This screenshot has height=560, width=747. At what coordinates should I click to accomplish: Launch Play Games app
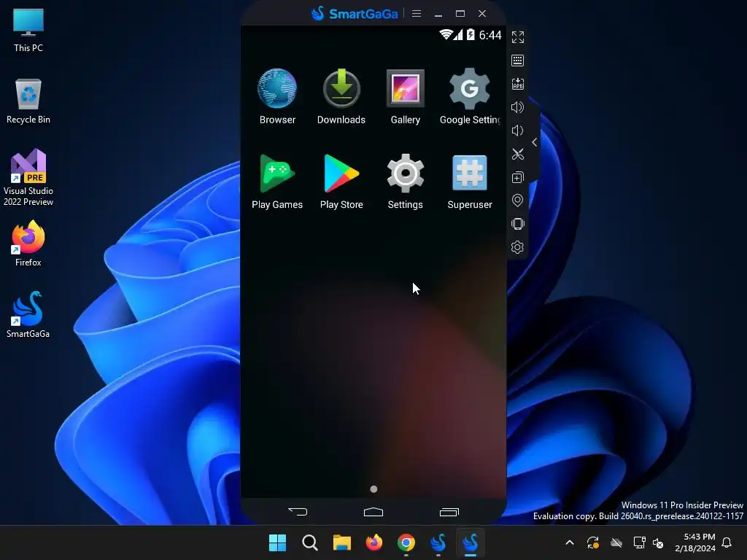[277, 182]
